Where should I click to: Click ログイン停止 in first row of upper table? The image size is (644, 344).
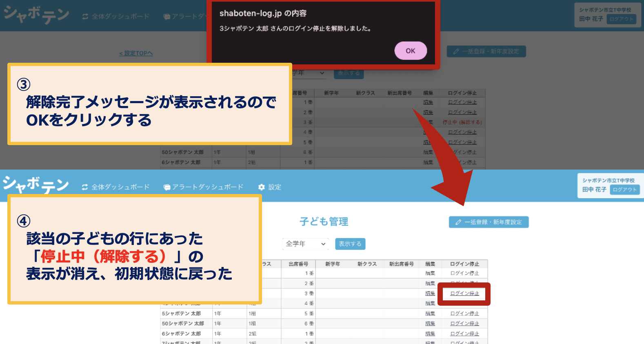tap(462, 102)
